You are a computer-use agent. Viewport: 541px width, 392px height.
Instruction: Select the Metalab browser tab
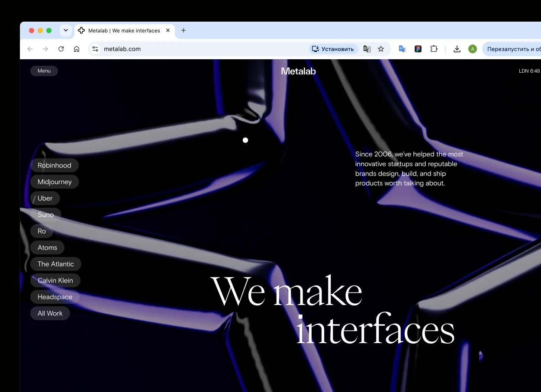coord(125,31)
